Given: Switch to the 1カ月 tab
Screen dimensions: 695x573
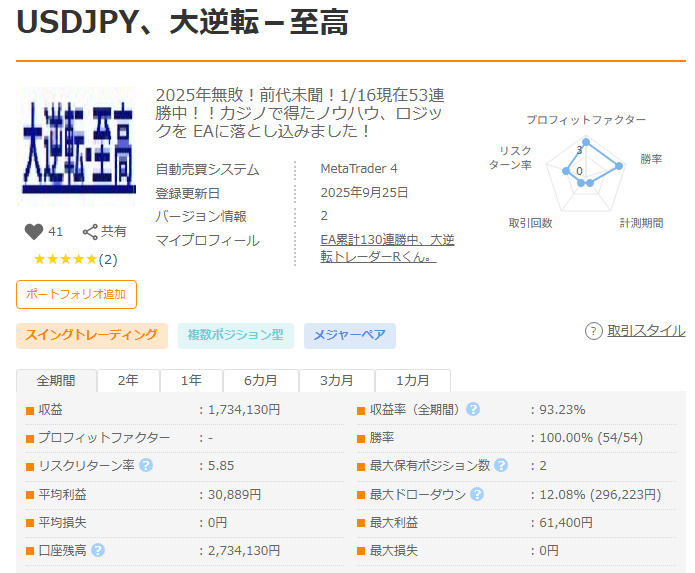Looking at the screenshot, I should click(x=413, y=381).
